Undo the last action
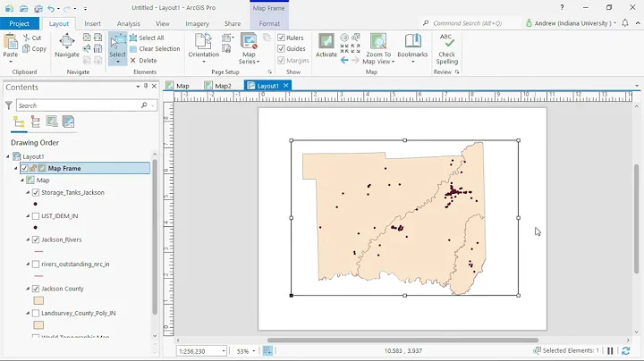Image resolution: width=644 pixels, height=361 pixels. pos(51,8)
